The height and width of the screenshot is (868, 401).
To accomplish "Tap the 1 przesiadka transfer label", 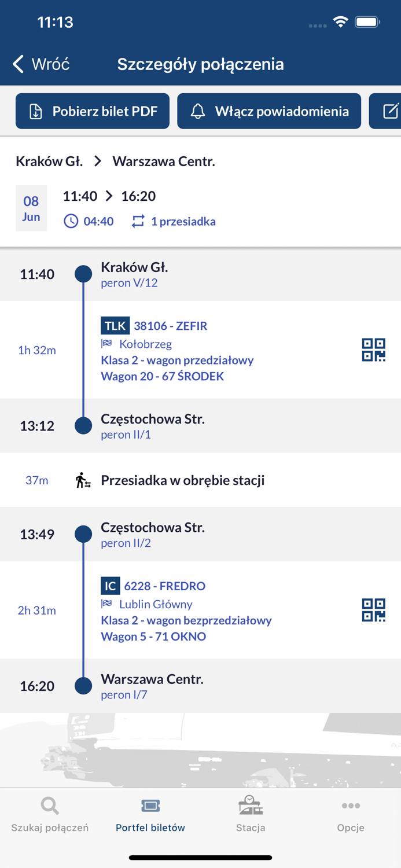I will pyautogui.click(x=183, y=222).
